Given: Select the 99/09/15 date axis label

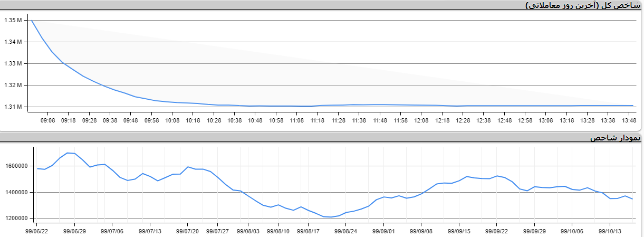Looking at the screenshot, I should [459, 231].
